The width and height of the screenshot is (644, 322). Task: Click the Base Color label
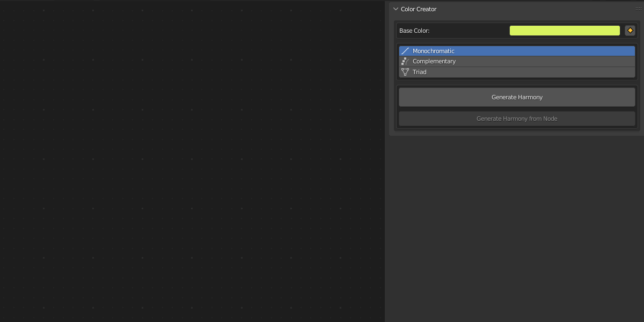pyautogui.click(x=414, y=31)
